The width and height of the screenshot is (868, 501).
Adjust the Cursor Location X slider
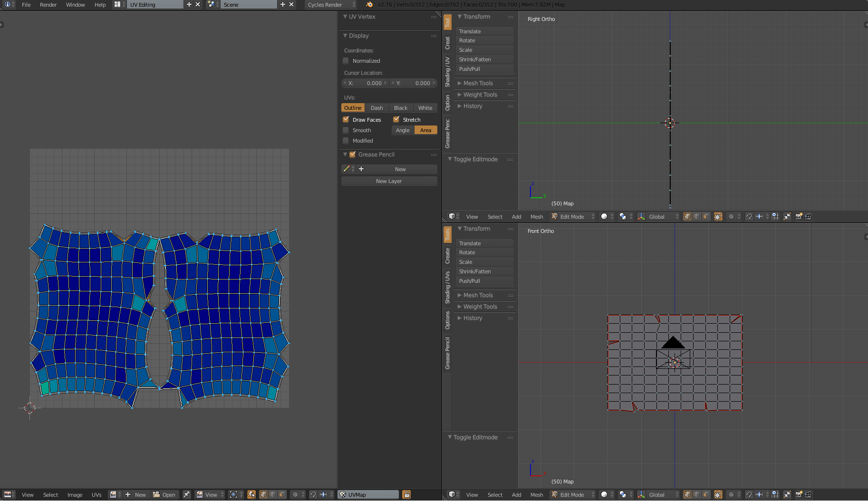click(365, 83)
